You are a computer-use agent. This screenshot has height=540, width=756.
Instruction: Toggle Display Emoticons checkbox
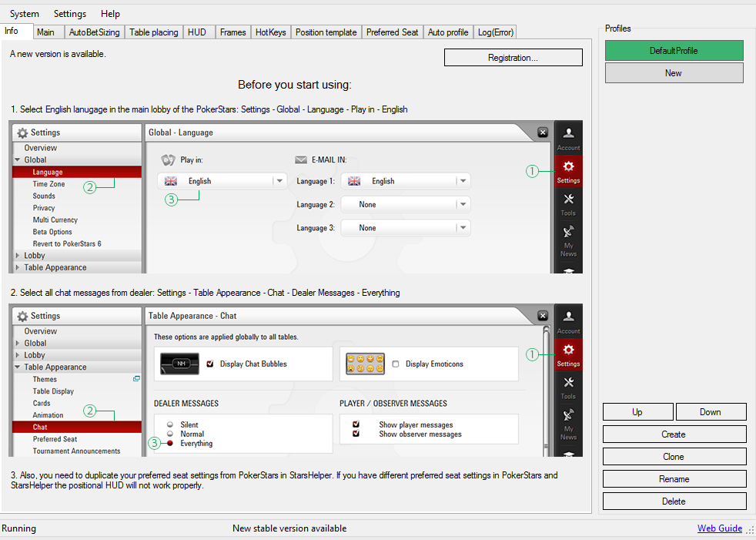pos(396,364)
